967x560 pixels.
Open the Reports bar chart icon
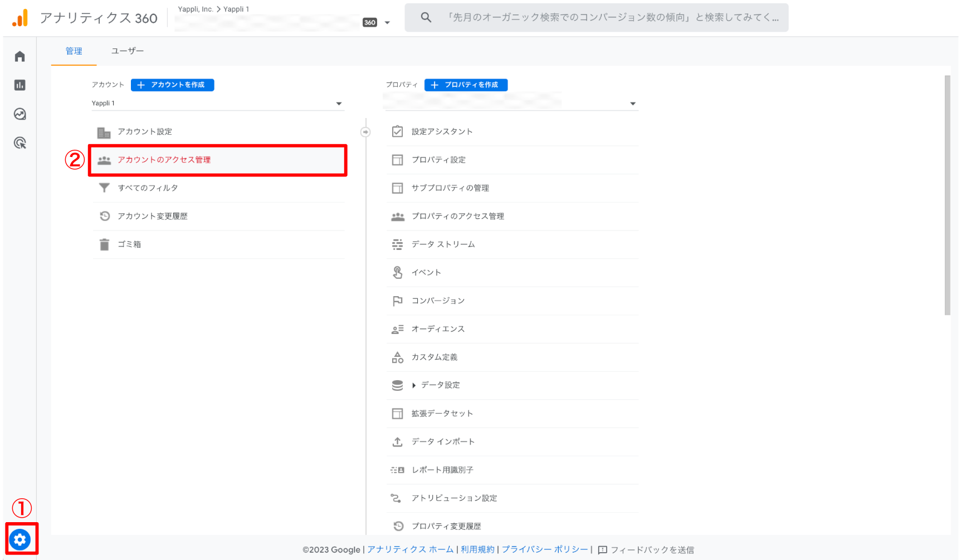(20, 85)
